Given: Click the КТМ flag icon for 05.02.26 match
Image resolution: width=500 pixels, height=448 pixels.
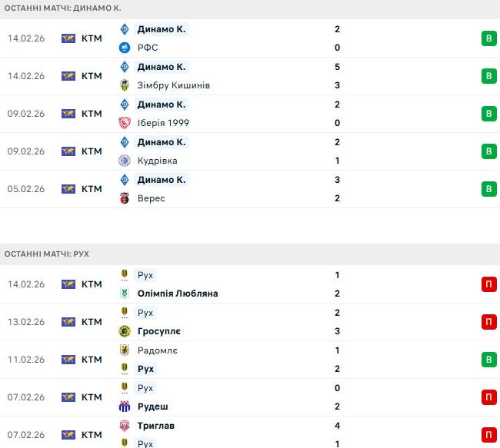Looking at the screenshot, I should [x=68, y=189].
